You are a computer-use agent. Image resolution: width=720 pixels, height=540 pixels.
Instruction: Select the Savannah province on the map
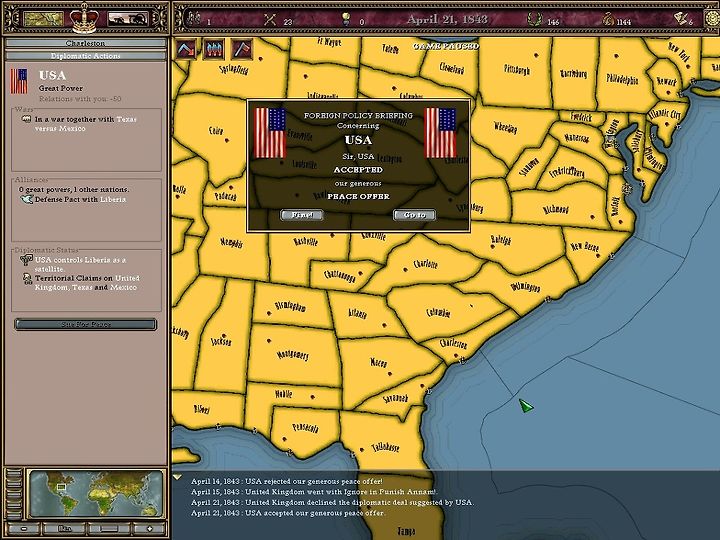click(x=396, y=398)
